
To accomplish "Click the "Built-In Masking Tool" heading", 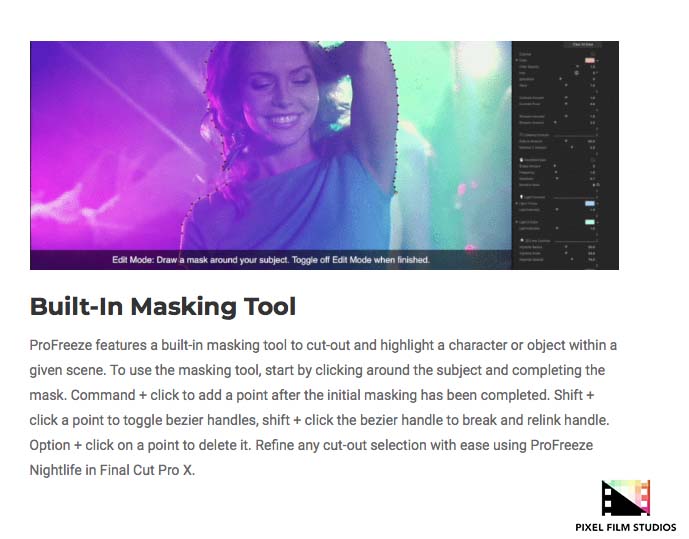I will 163,306.
